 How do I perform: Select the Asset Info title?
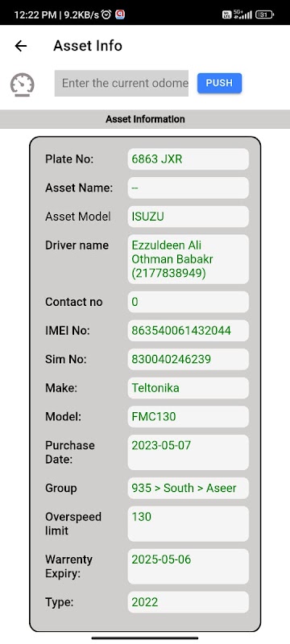[88, 46]
